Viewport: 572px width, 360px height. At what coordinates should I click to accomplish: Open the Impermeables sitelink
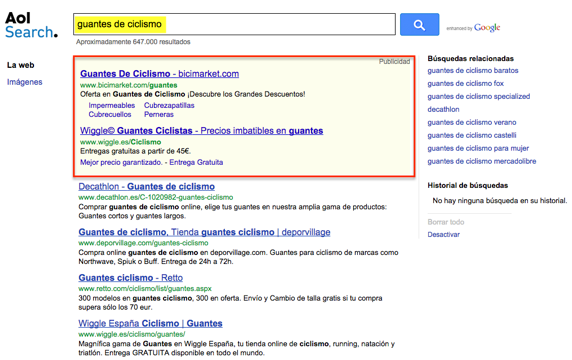112,105
